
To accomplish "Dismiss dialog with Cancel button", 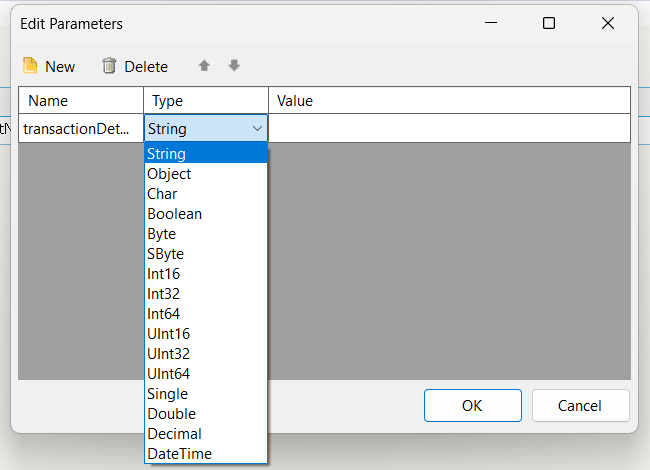I will click(580, 405).
